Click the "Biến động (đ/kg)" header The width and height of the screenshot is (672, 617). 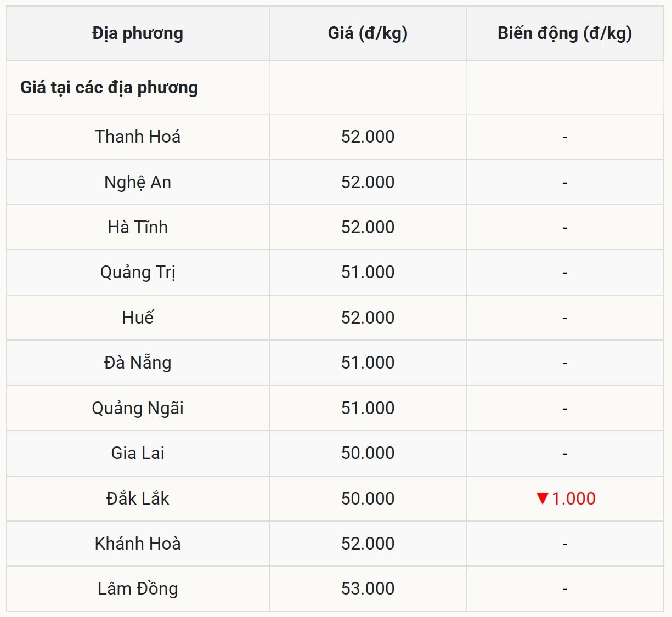pyautogui.click(x=564, y=33)
